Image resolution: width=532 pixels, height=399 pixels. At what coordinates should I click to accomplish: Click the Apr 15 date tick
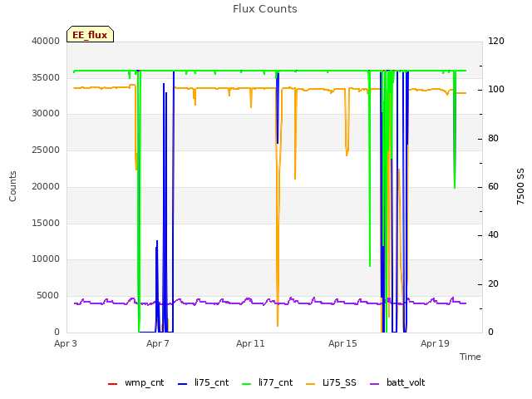pos(342,343)
